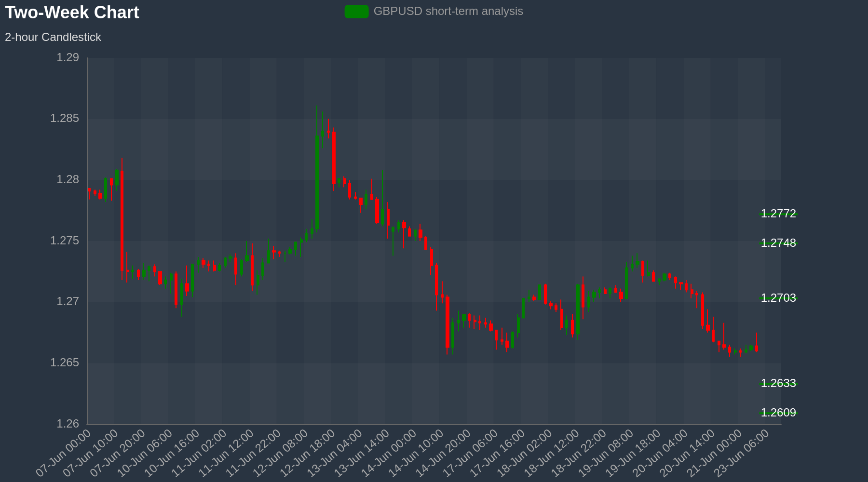Image resolution: width=868 pixels, height=482 pixels.
Task: Click the '20-Jun 14:00' x-axis label
Action: click(688, 453)
